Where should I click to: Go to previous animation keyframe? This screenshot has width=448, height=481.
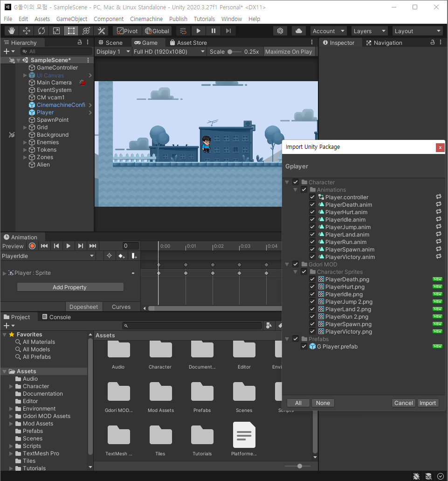(x=56, y=246)
